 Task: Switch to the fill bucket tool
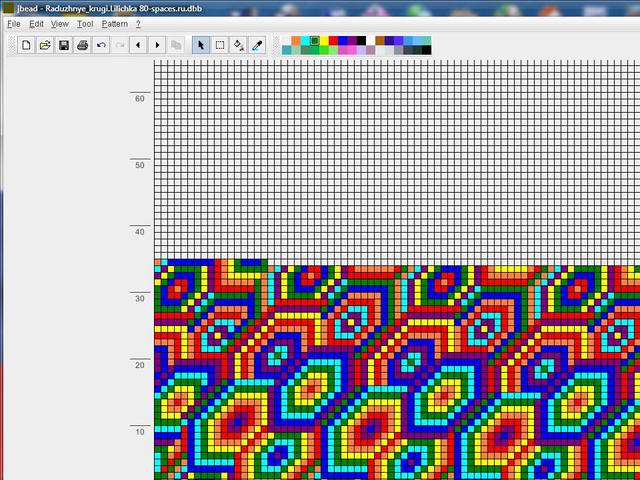tap(238, 45)
